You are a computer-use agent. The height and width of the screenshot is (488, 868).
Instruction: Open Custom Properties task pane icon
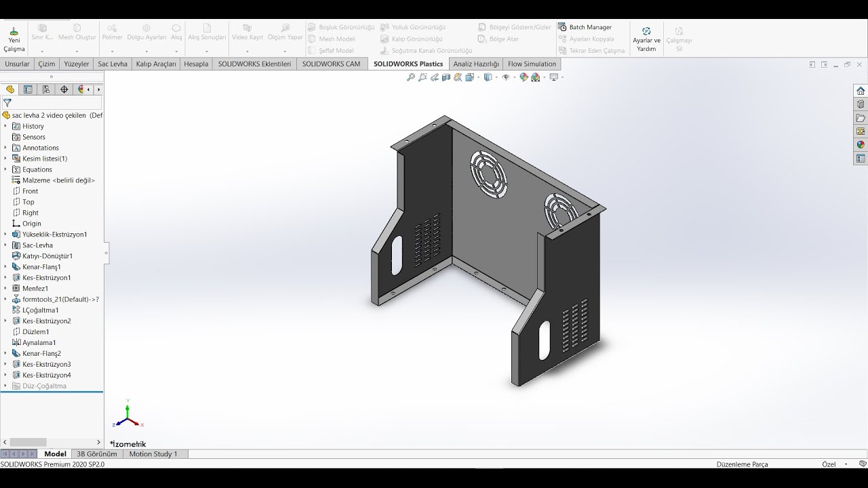click(861, 159)
